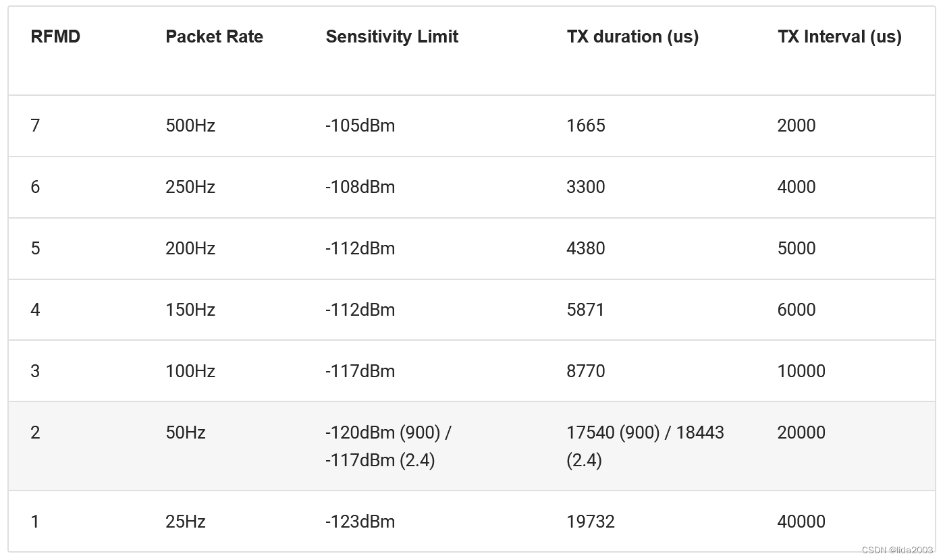Click the 100Hz packet rate cell
943x560 pixels.
coord(190,371)
